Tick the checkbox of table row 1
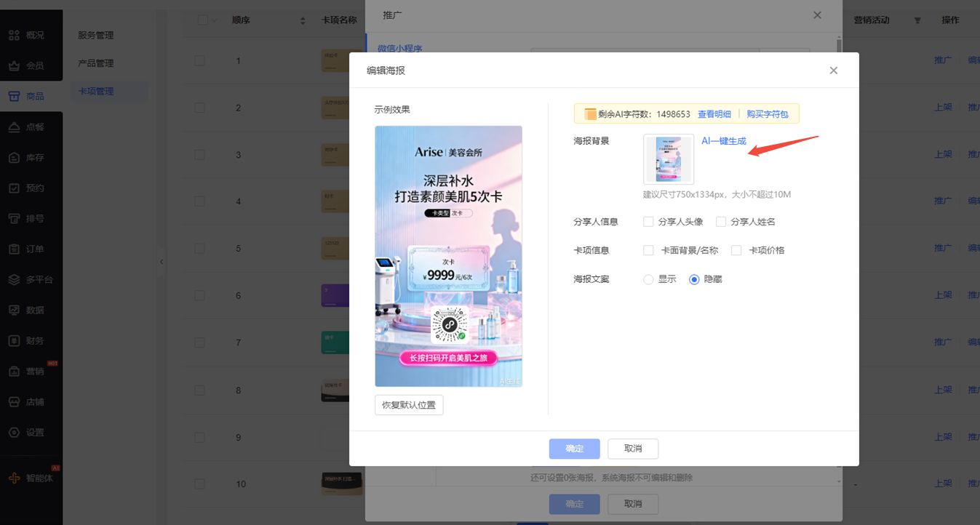Screen dimensions: 980x525 [x=199, y=60]
